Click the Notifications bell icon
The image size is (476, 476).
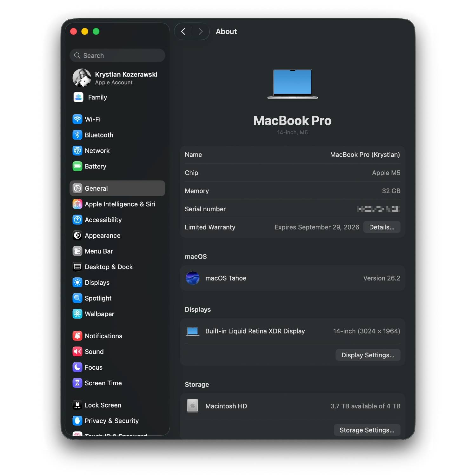pos(77,336)
